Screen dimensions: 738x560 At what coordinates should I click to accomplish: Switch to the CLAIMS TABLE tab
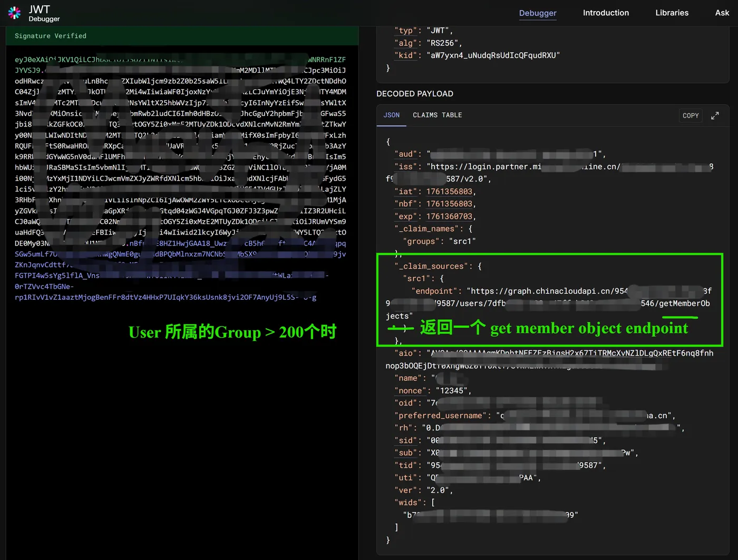point(437,115)
